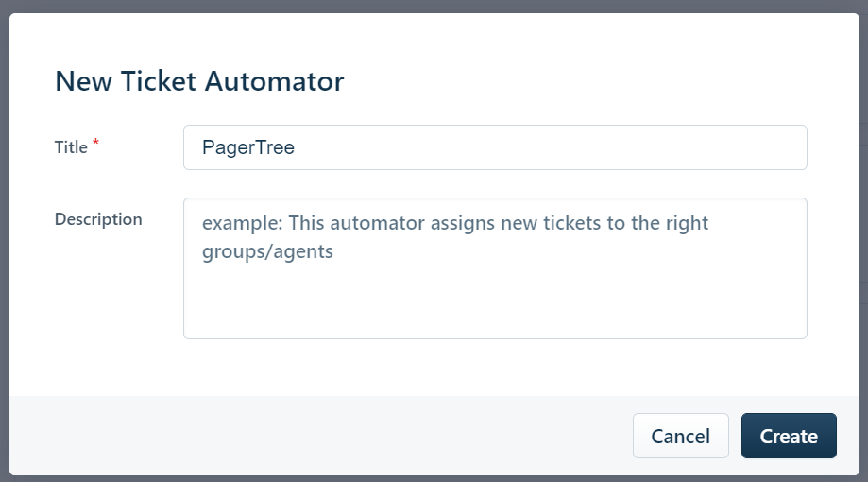Screen dimensions: 868x482
Task: Click the Cancel button
Action: (x=680, y=436)
